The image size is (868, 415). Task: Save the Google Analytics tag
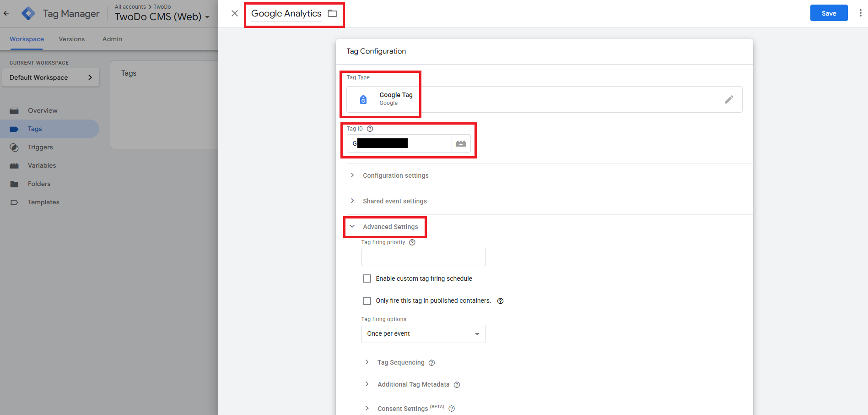click(829, 13)
